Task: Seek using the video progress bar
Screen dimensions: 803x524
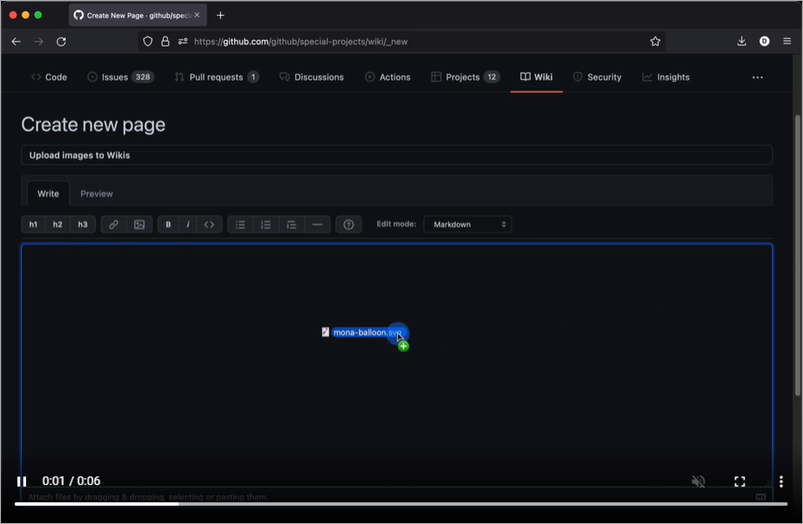Action: [401, 504]
